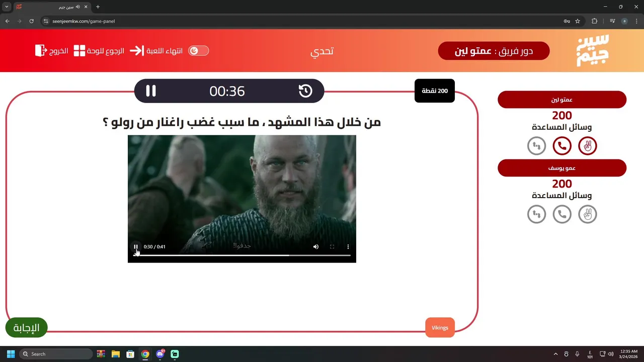The height and width of the screenshot is (362, 644).
Task: Click the taskbar Search box
Action: (56, 354)
